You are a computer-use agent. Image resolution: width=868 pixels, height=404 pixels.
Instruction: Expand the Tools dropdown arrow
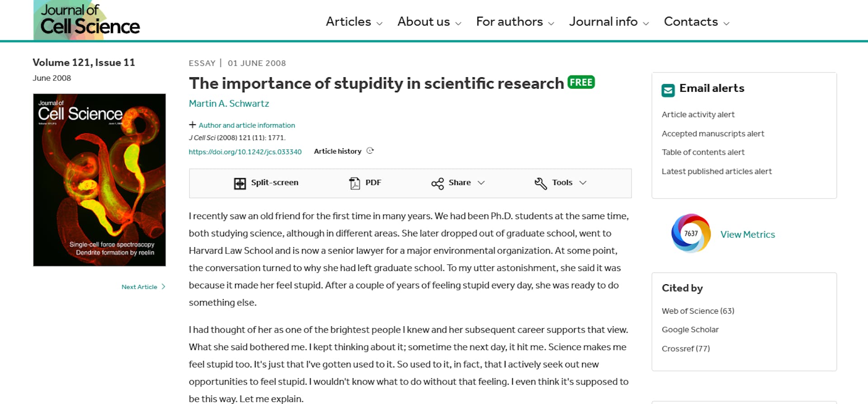click(x=583, y=183)
